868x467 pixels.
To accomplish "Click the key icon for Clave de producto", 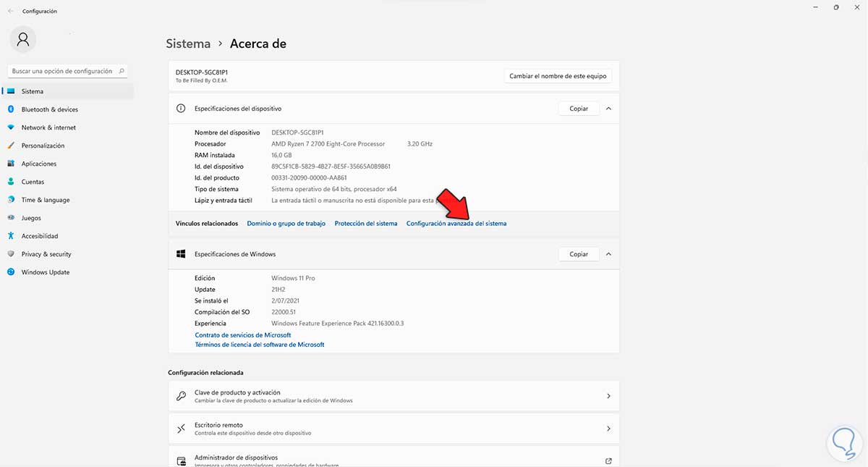I will (x=182, y=396).
